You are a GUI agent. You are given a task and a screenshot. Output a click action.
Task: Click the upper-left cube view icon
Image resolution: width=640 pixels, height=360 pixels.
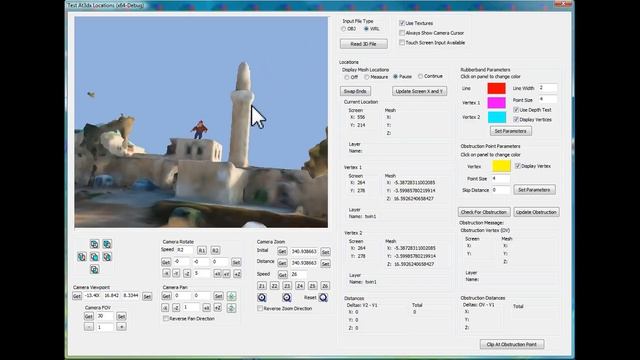pyautogui.click(x=94, y=244)
